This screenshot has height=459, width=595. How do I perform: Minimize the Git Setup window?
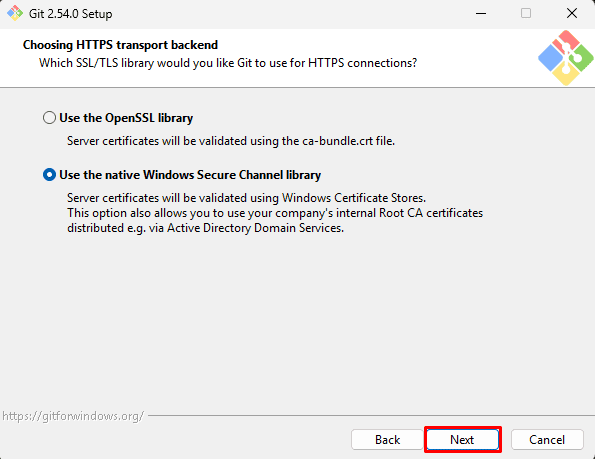coord(481,13)
